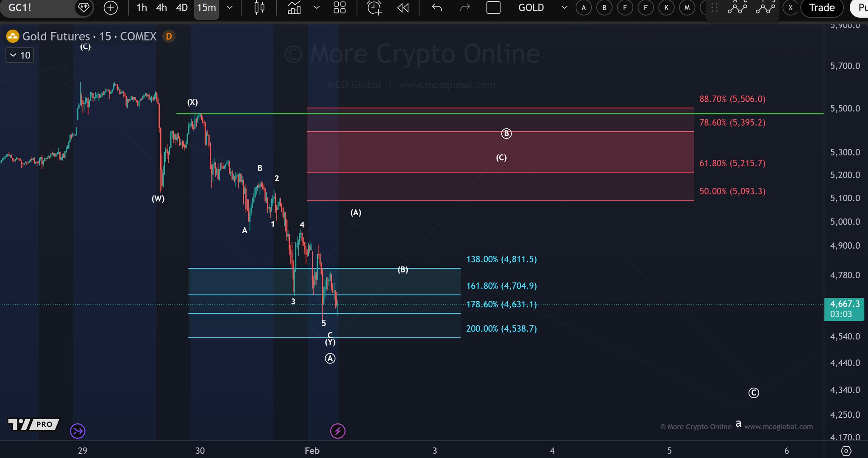Click the redo arrow

click(465, 8)
